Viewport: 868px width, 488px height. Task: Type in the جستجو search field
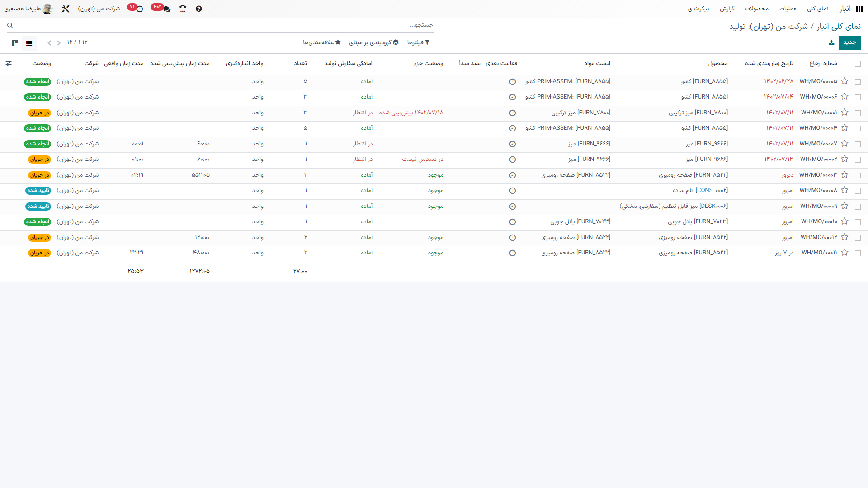pyautogui.click(x=271, y=25)
